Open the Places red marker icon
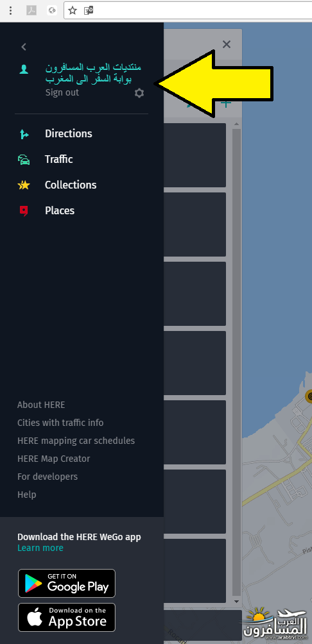The image size is (312, 644). tap(24, 210)
